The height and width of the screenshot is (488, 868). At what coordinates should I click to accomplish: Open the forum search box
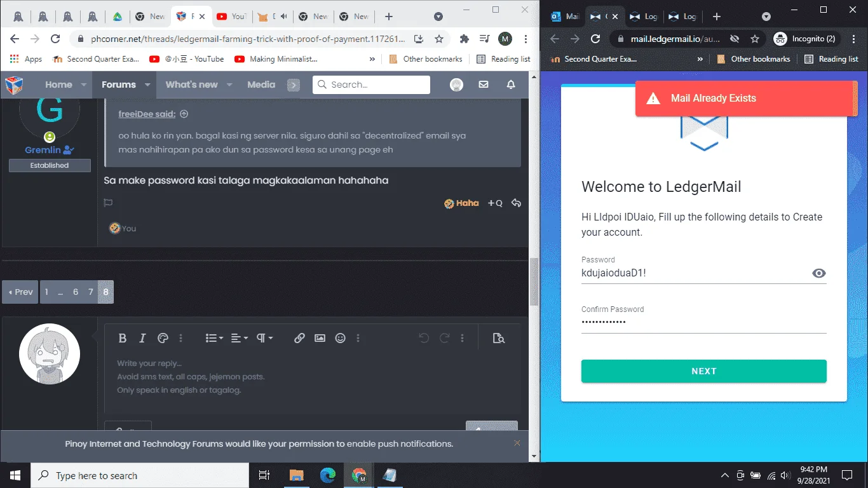click(371, 85)
